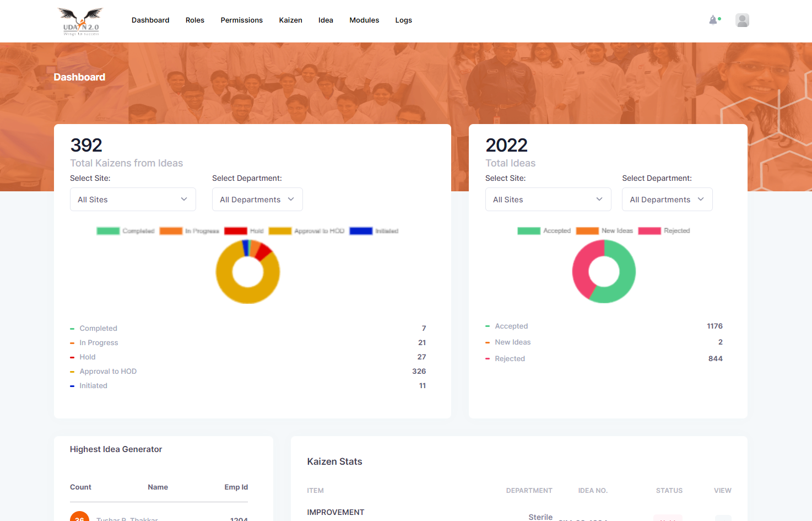Click the green Accepted color swatch

click(529, 230)
